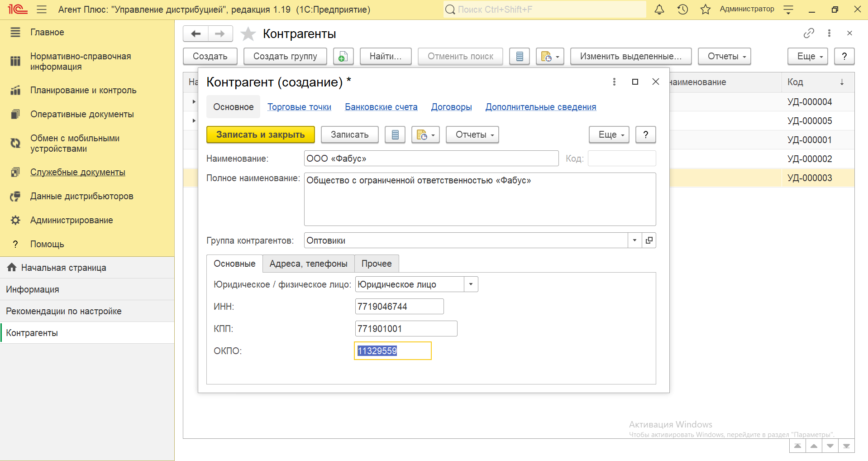Open the dialog Отчеты dropdown
Screen dimensions: 868x461
tap(472, 135)
